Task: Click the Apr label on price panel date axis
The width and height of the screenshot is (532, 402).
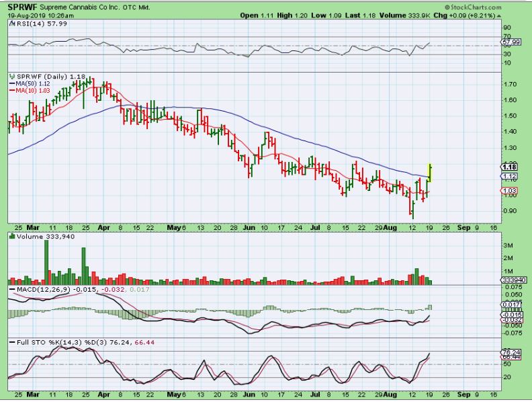Action: [103, 228]
